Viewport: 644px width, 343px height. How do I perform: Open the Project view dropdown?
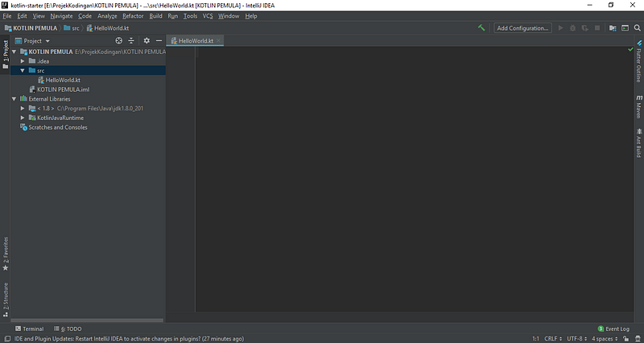coord(32,41)
